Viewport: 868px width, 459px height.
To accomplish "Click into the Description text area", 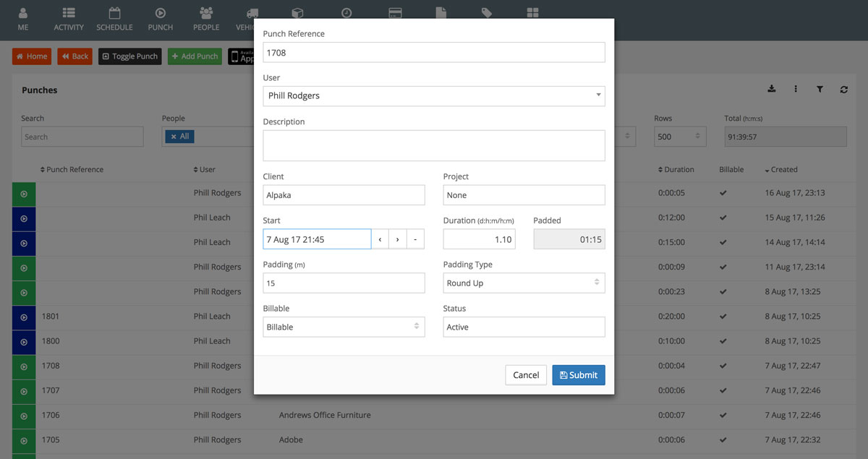I will point(434,145).
